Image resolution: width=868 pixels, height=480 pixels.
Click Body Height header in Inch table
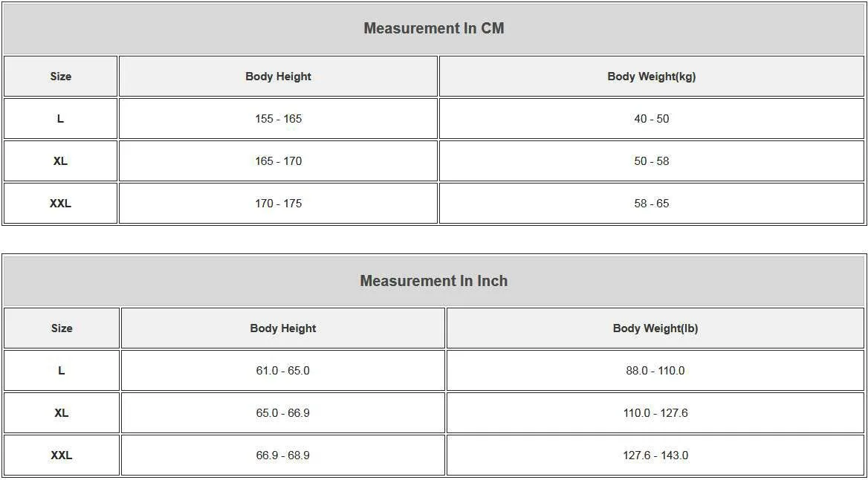pyautogui.click(x=283, y=328)
